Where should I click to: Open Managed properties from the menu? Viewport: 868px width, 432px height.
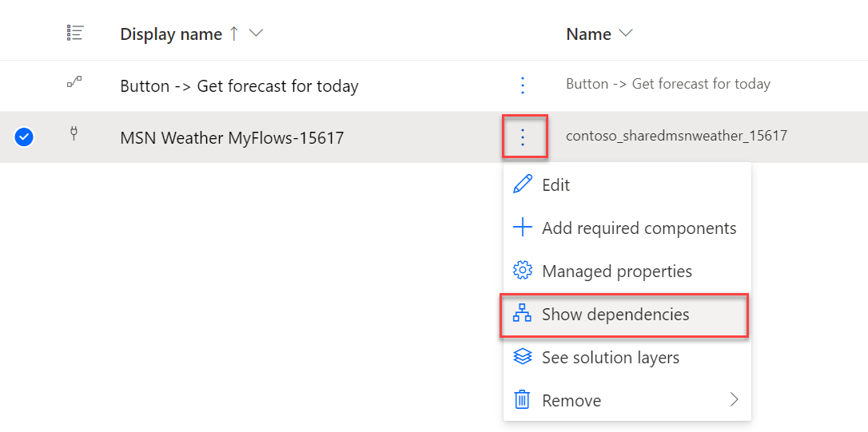[627, 271]
